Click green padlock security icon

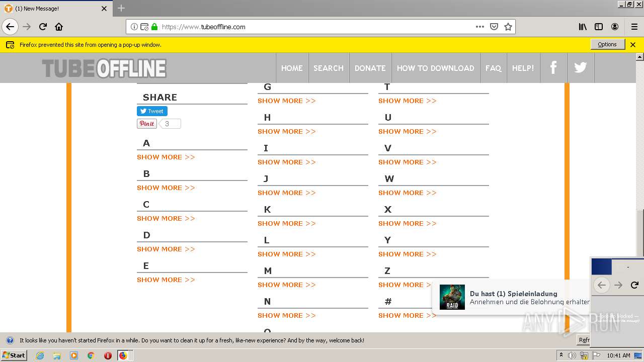154,27
